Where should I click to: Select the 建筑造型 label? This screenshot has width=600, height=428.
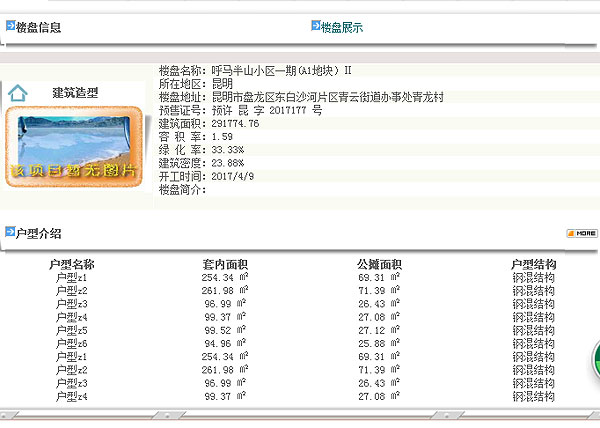(x=75, y=93)
